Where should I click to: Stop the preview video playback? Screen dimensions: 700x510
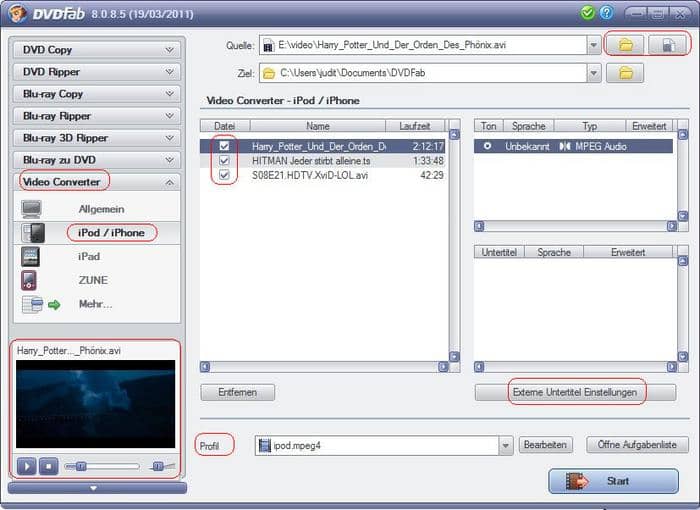[x=49, y=466]
